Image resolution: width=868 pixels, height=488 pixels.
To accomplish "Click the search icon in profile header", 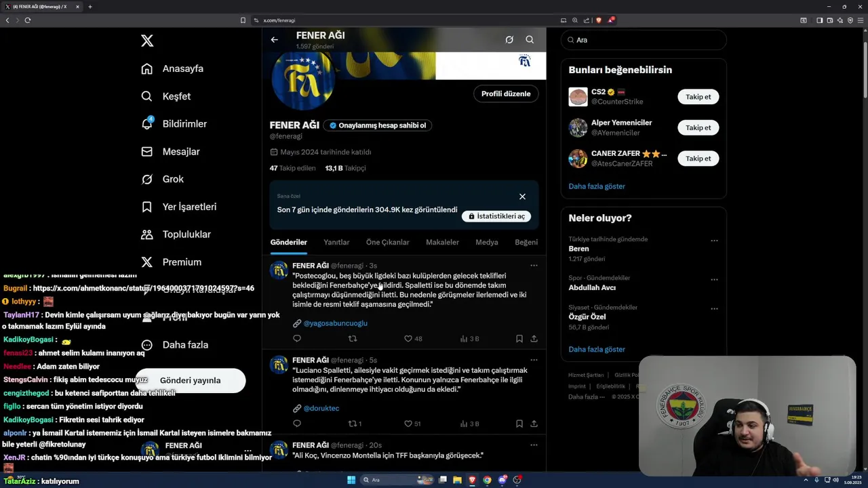I will pyautogui.click(x=530, y=39).
